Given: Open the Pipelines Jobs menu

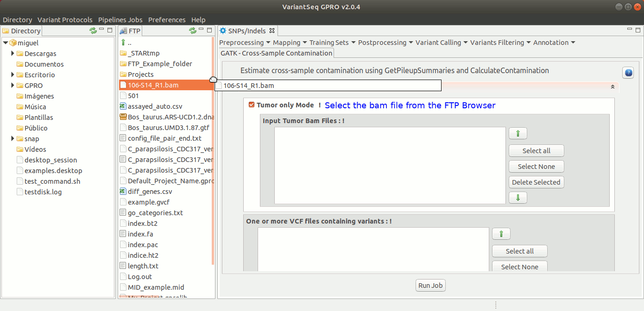Looking at the screenshot, I should point(120,20).
